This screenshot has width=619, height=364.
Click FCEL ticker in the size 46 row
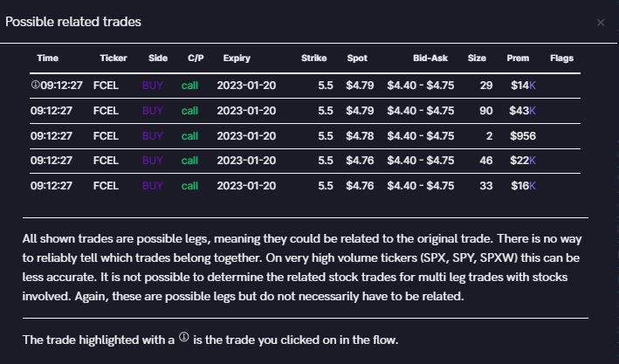point(106,161)
